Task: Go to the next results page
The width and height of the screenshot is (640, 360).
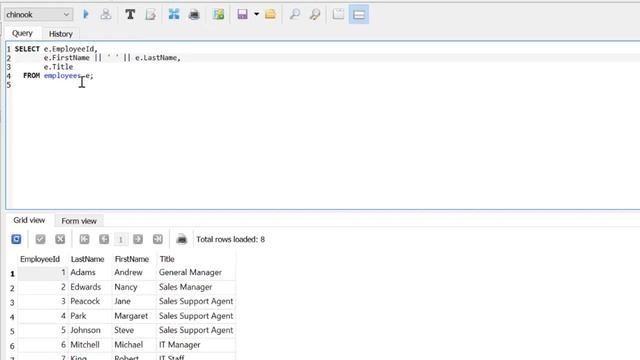Action: click(x=138, y=239)
